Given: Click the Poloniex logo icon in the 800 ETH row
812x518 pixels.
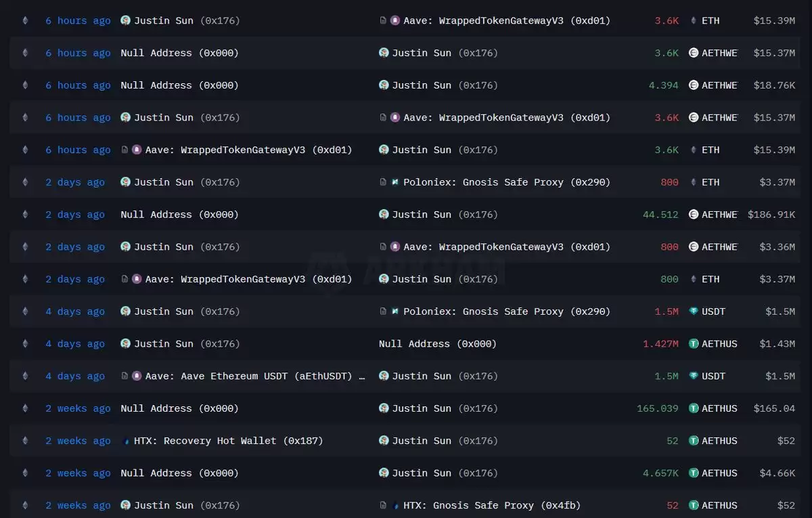Looking at the screenshot, I should click(395, 182).
